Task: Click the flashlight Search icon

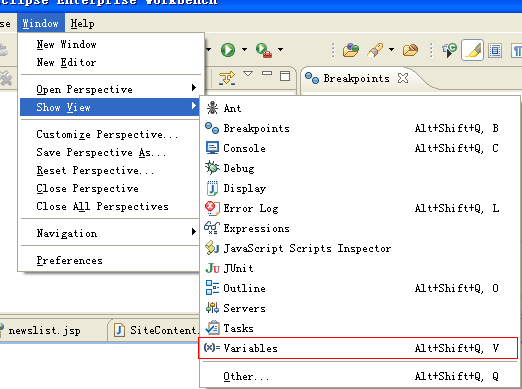Action: point(375,50)
